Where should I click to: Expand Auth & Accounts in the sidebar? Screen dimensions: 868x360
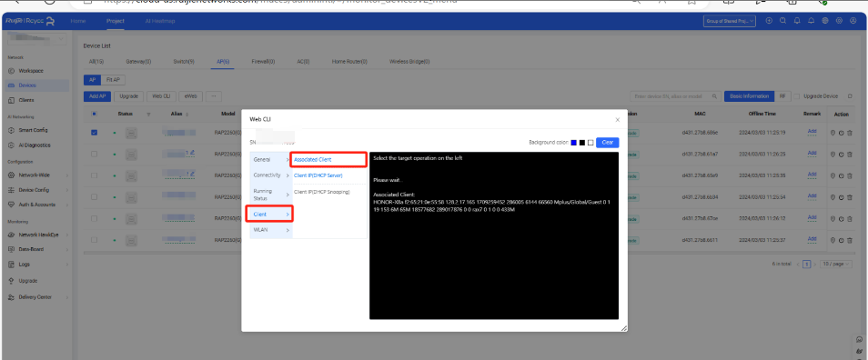point(37,204)
